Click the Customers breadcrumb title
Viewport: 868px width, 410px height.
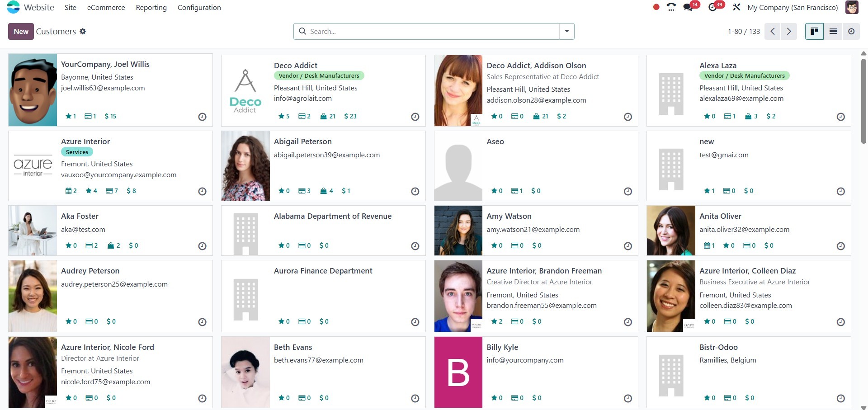point(56,31)
